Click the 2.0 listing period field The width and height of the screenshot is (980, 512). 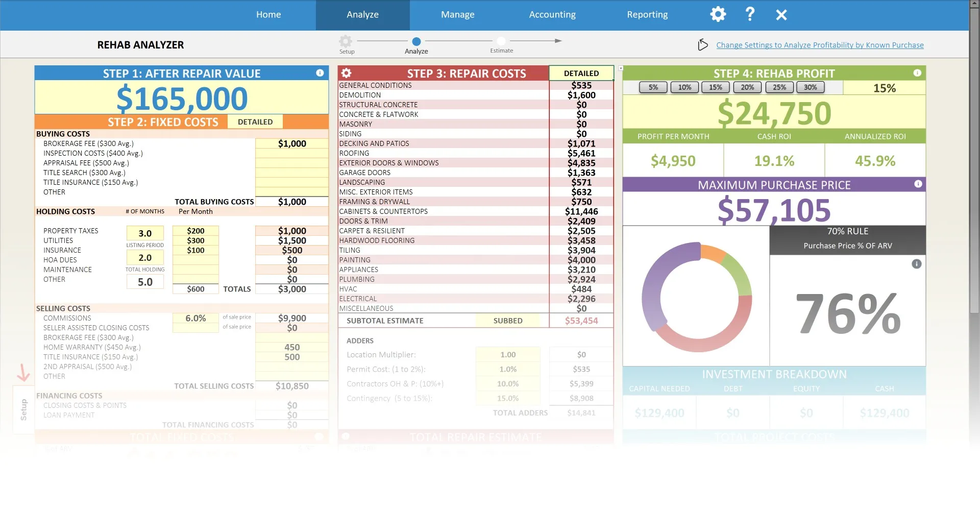[x=145, y=258]
